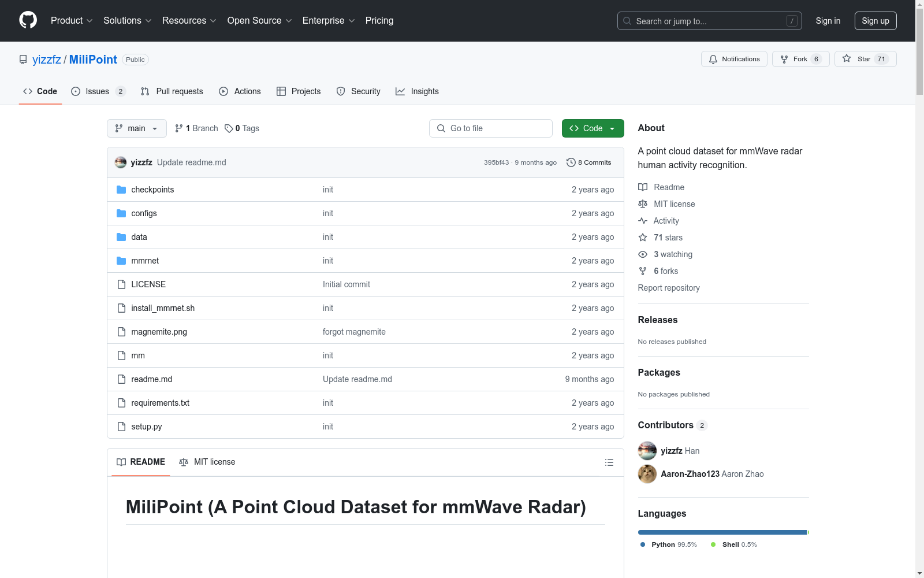
Task: Switch to the Actions tab
Action: pyautogui.click(x=240, y=91)
